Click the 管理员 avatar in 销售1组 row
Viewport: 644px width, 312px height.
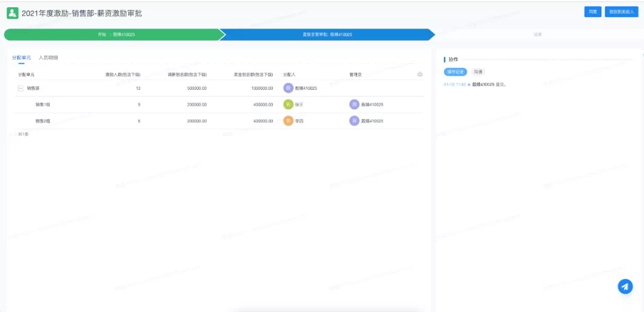[354, 104]
